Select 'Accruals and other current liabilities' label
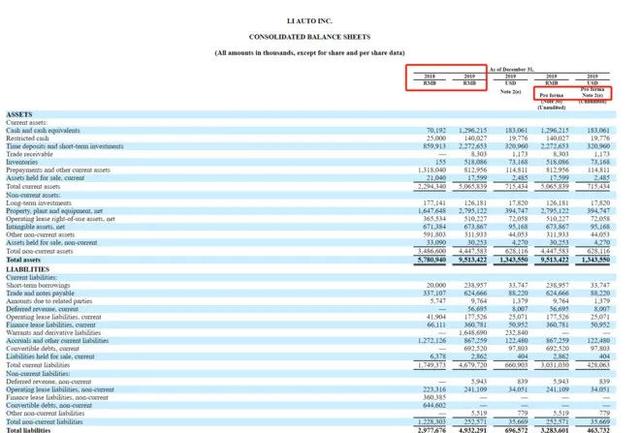 coord(57,340)
